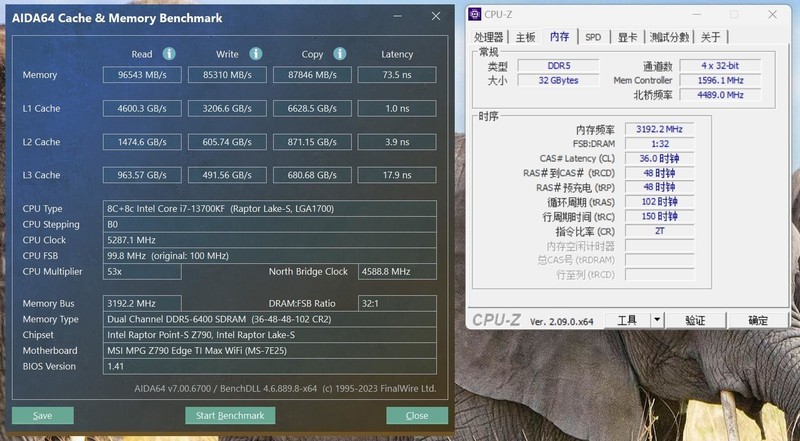
Task: Click the CPU-Z title bar icon
Action: coord(474,14)
